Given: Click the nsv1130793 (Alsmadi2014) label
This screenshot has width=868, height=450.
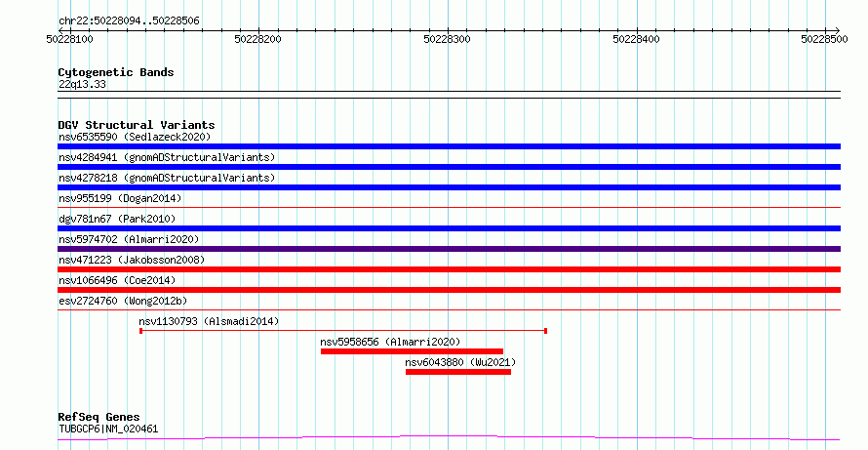Looking at the screenshot, I should (209, 321).
